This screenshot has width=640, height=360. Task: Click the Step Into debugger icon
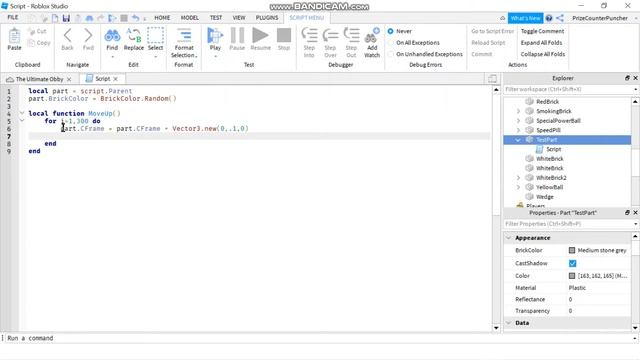click(309, 36)
